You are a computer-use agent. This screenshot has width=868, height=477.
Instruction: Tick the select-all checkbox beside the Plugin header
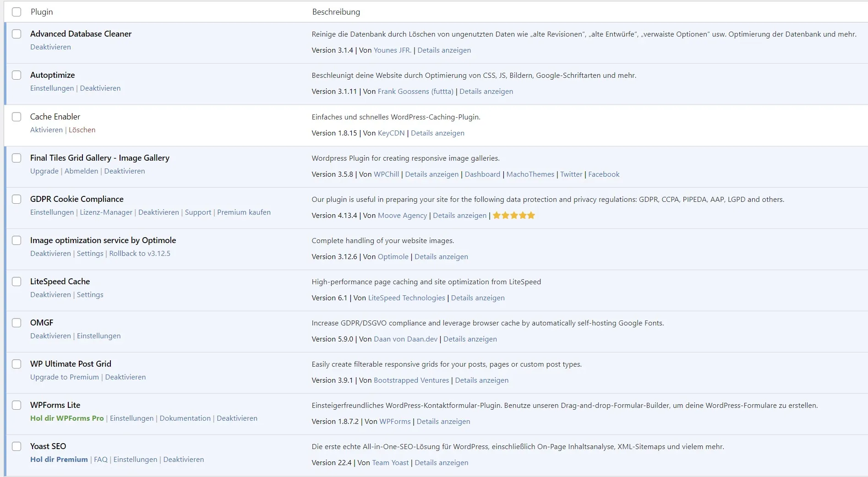[16, 12]
